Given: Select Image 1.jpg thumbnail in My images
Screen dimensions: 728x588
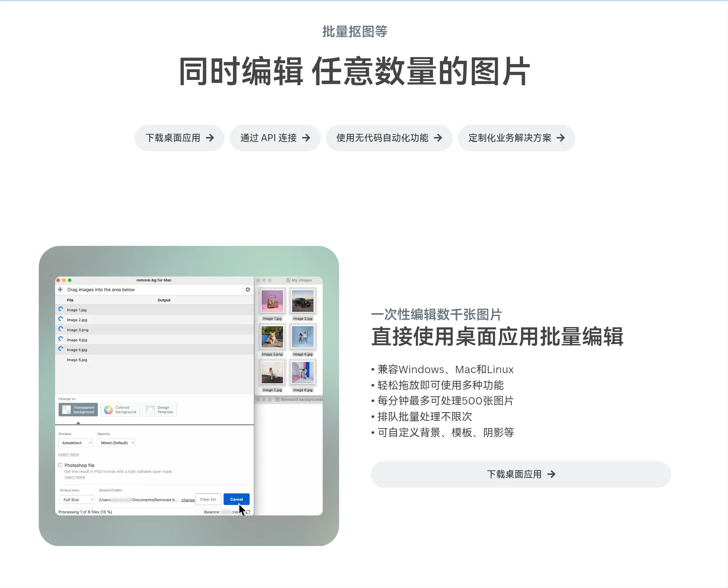Looking at the screenshot, I should point(272,301).
